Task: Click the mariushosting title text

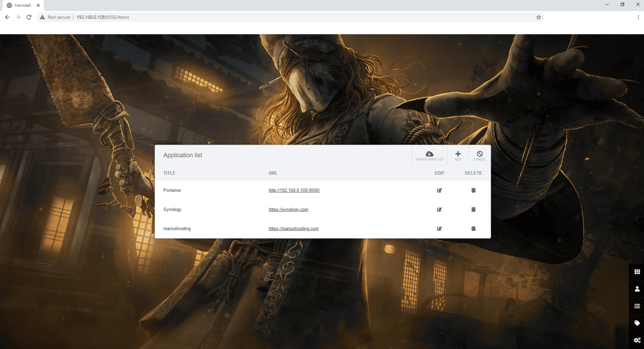Action: tap(177, 229)
